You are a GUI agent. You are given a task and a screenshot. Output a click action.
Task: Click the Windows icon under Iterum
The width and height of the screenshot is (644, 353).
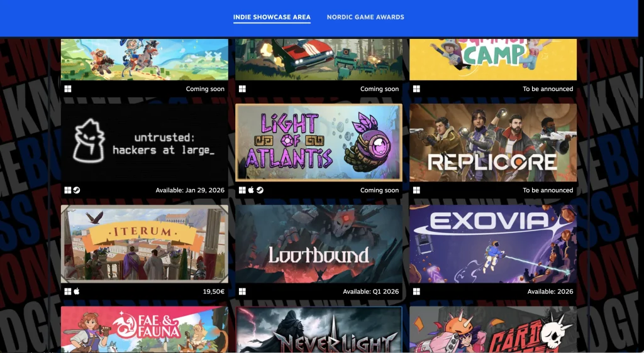point(67,291)
